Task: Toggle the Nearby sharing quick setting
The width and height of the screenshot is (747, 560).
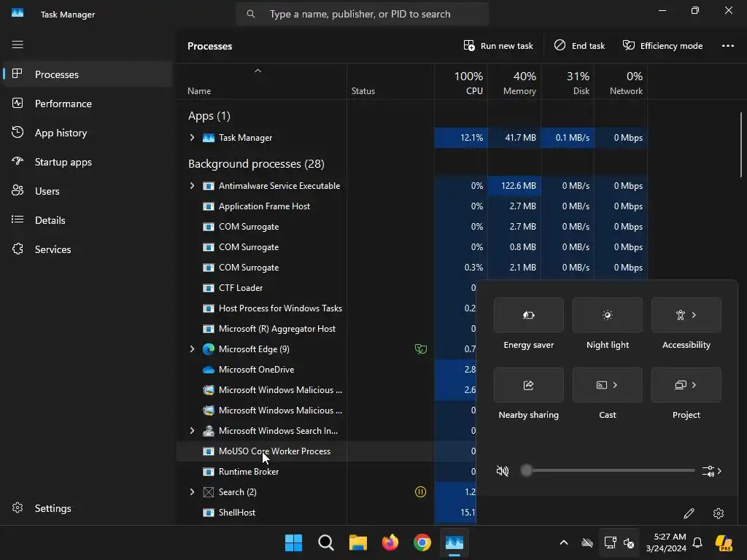Action: 529,385
